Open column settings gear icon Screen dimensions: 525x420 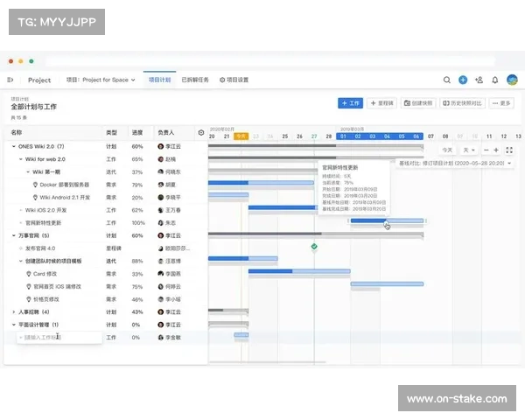201,133
